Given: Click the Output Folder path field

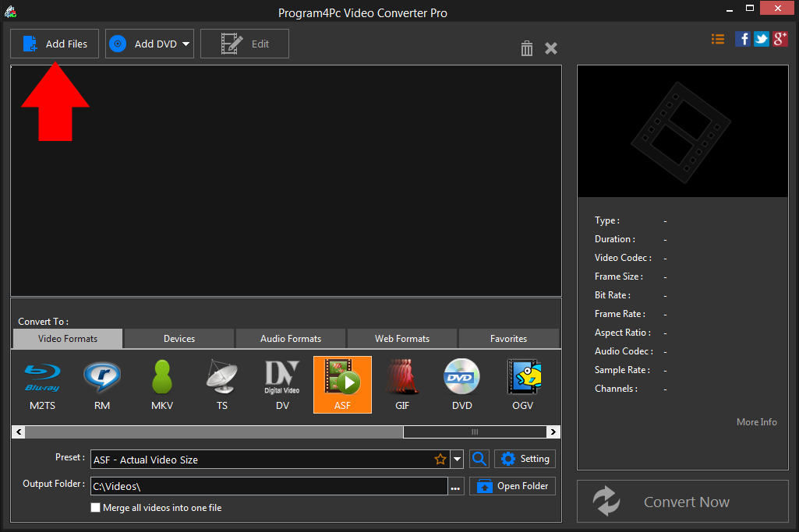Looking at the screenshot, I should pyautogui.click(x=269, y=485).
